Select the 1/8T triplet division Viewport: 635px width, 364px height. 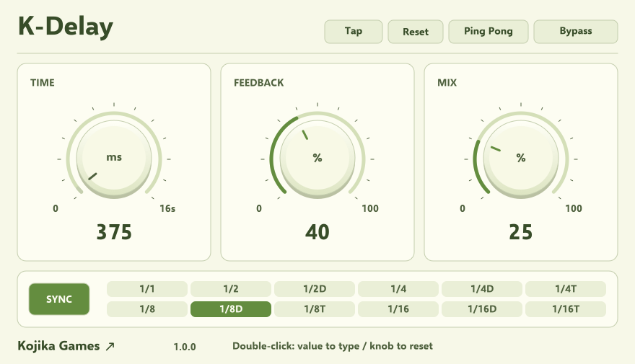(x=315, y=309)
